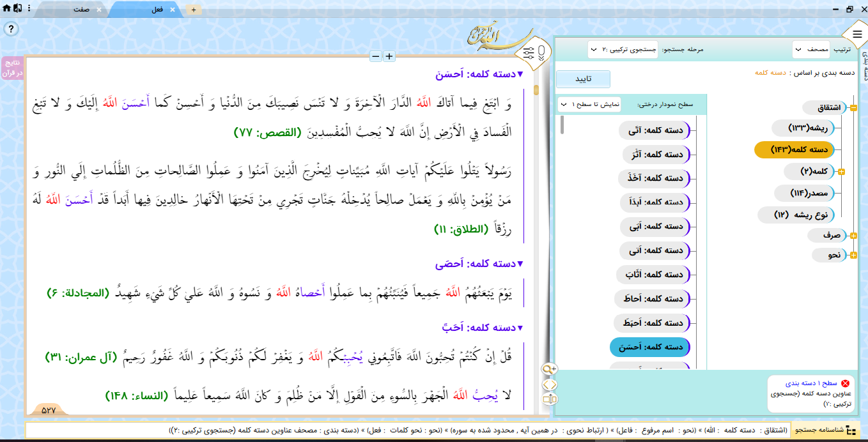
Task: Open the مرحله جستجو dropdown
Action: coord(623,49)
